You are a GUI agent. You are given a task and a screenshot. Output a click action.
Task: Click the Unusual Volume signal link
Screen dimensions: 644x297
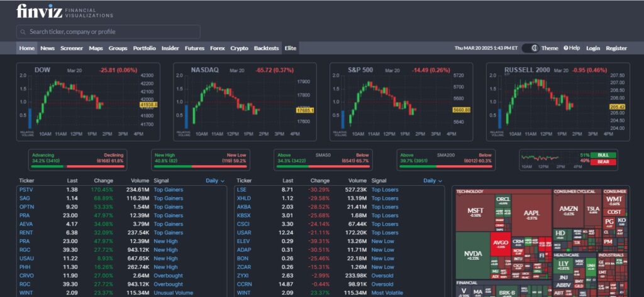[174, 293]
